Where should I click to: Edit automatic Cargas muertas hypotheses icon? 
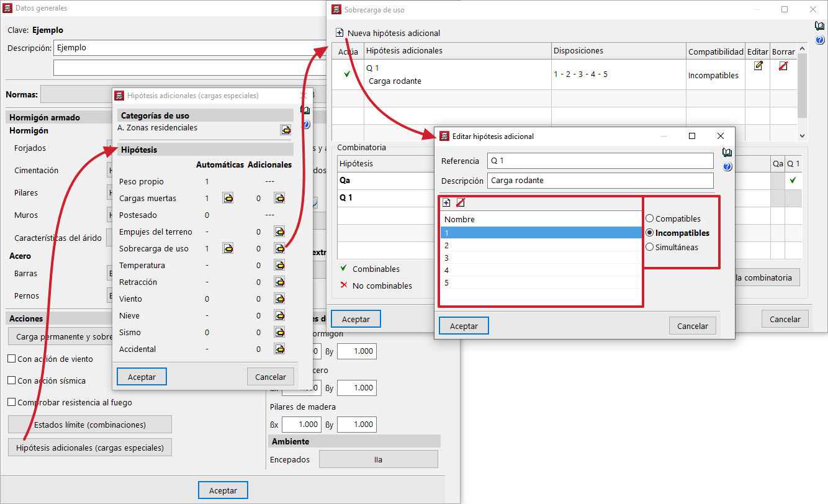click(x=228, y=199)
